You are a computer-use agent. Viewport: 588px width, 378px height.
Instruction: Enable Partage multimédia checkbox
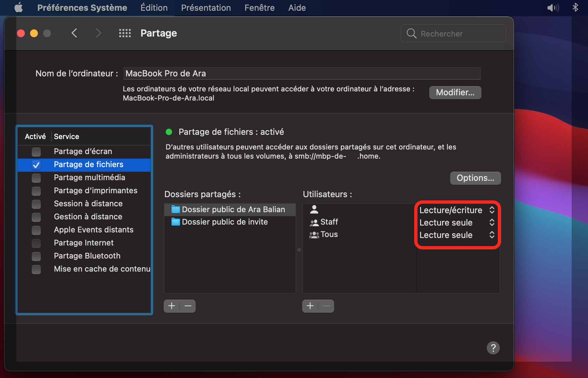click(36, 178)
